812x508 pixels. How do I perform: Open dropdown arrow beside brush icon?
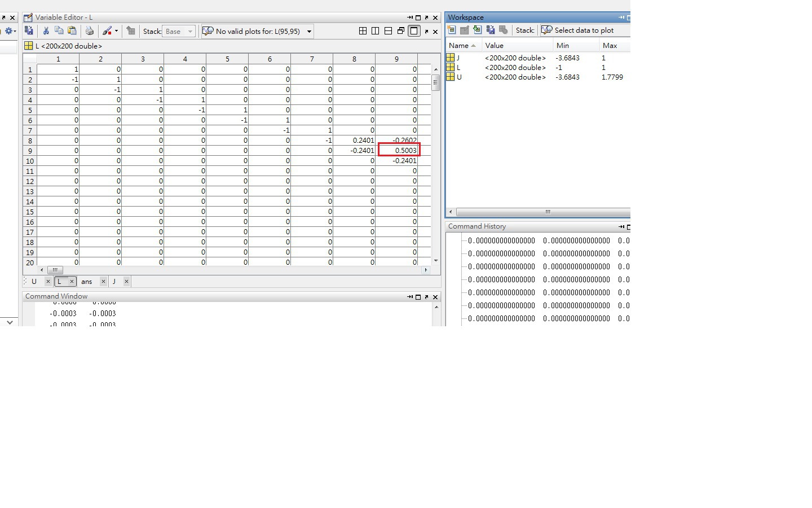click(117, 31)
